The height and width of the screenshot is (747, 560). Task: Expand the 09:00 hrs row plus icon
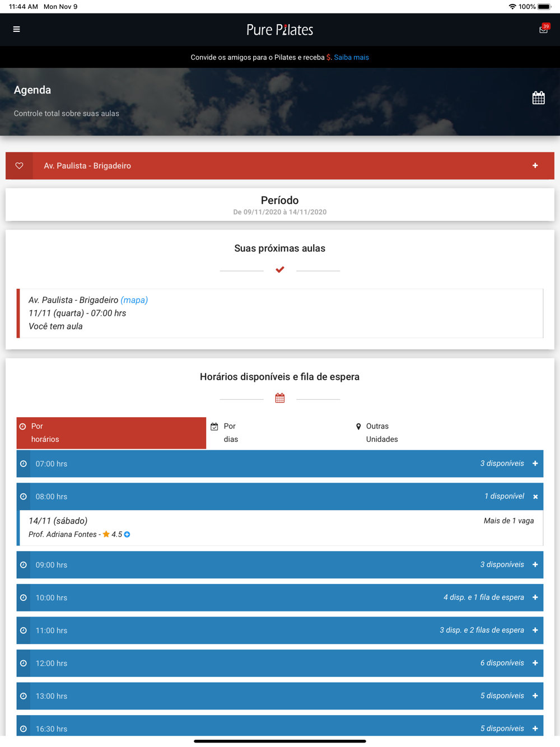[535, 564]
